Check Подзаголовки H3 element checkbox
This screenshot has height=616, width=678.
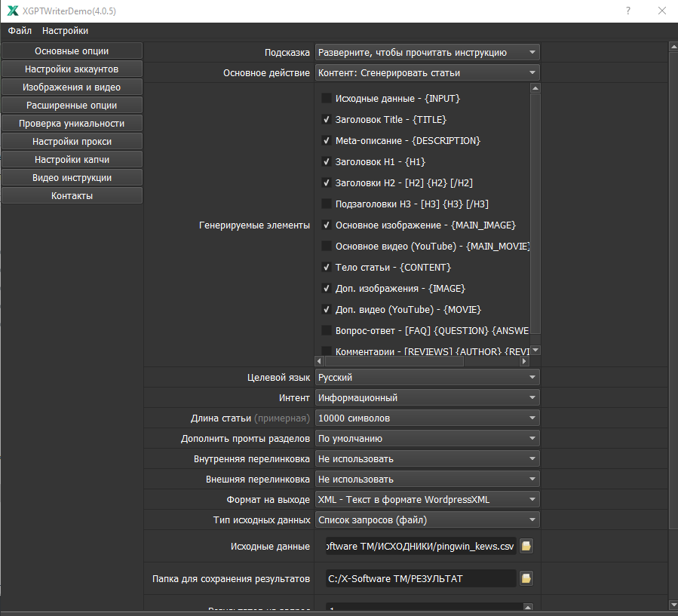[327, 204]
